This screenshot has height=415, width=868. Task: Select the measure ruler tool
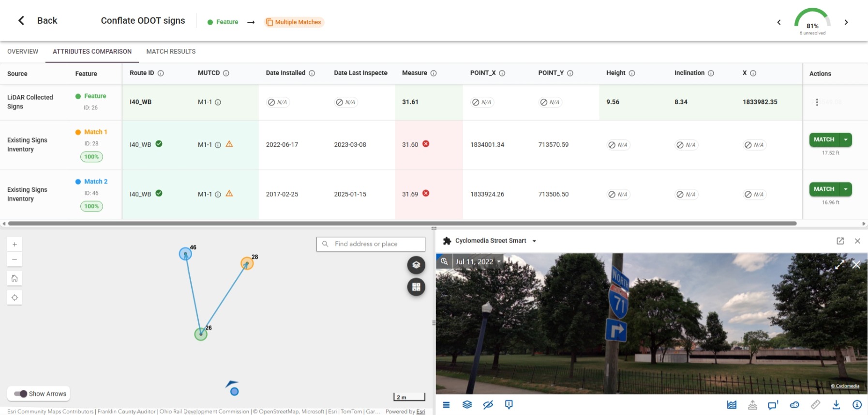coord(815,405)
